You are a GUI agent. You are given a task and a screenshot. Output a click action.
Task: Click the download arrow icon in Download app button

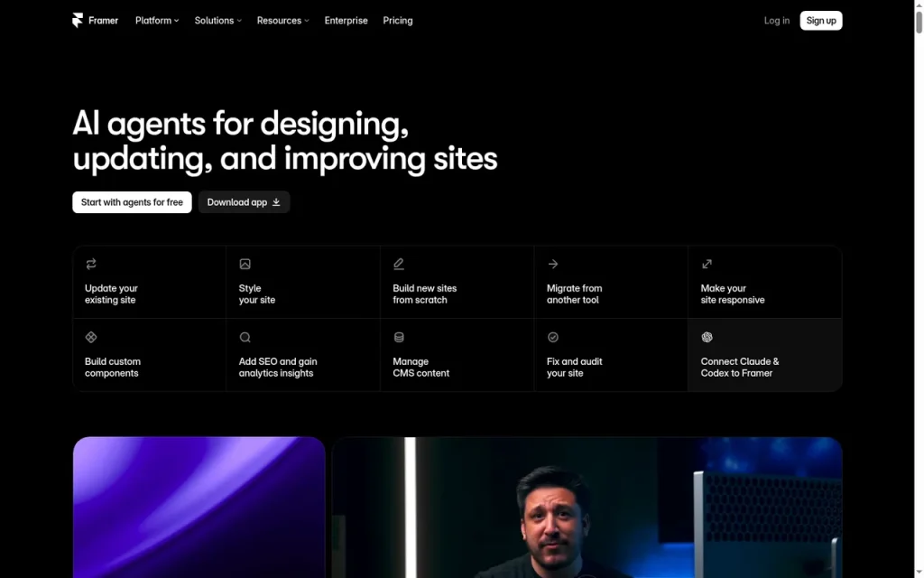pyautogui.click(x=276, y=201)
